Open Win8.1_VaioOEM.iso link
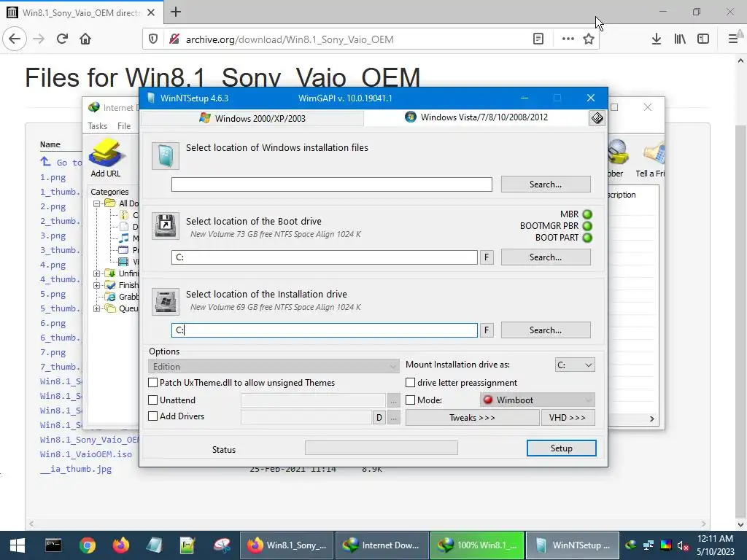747x560 pixels. pos(86,454)
